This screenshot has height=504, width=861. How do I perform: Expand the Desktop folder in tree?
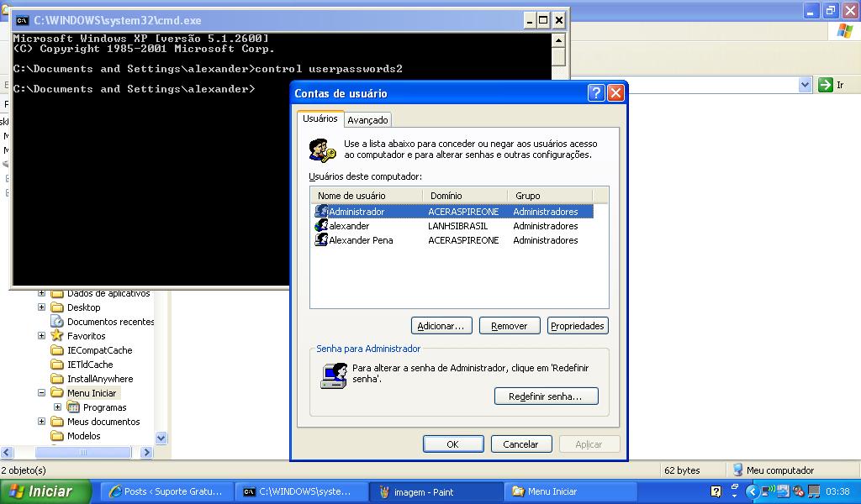(41, 307)
